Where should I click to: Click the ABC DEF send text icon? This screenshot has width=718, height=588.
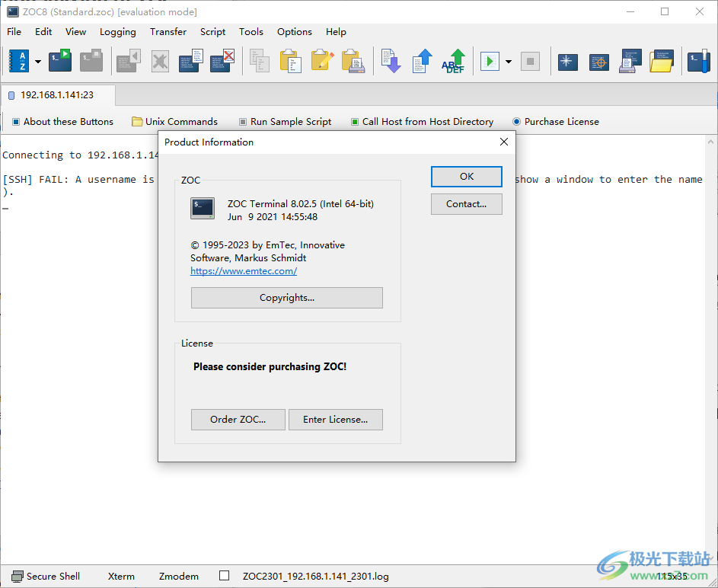point(453,61)
